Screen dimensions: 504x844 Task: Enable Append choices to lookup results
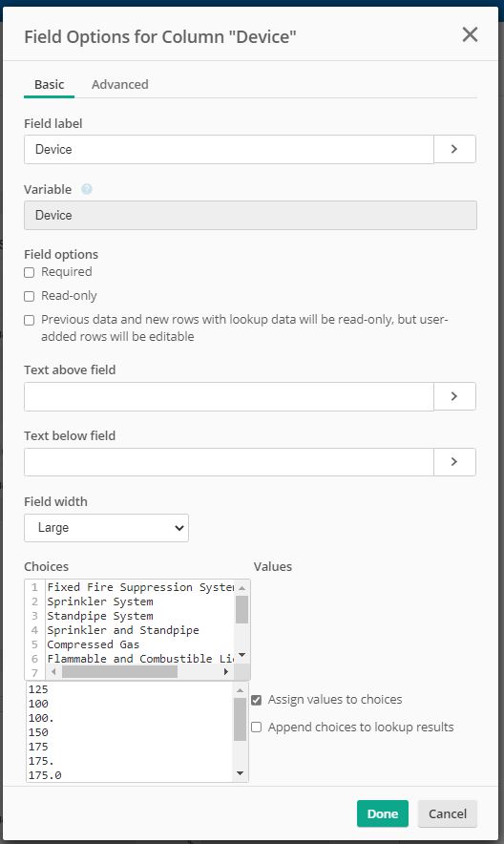[257, 728]
